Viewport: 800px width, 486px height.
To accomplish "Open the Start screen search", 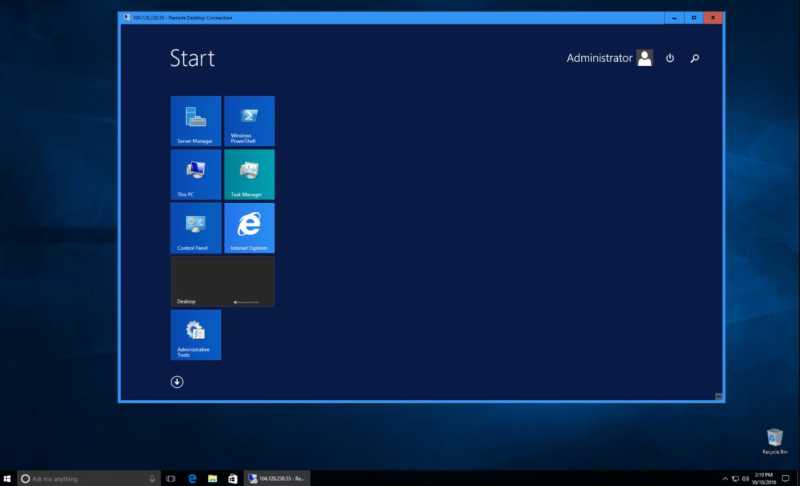I will (x=694, y=59).
